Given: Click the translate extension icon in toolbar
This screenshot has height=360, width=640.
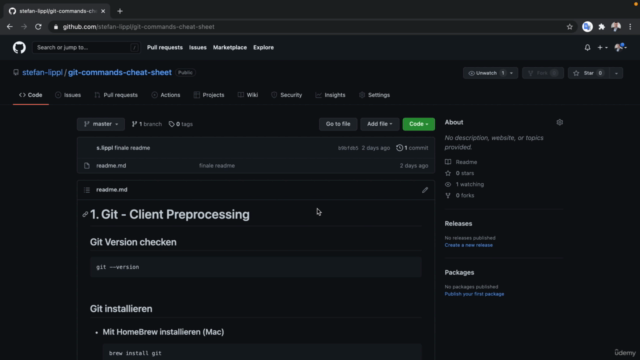Looking at the screenshot, I should click(587, 27).
